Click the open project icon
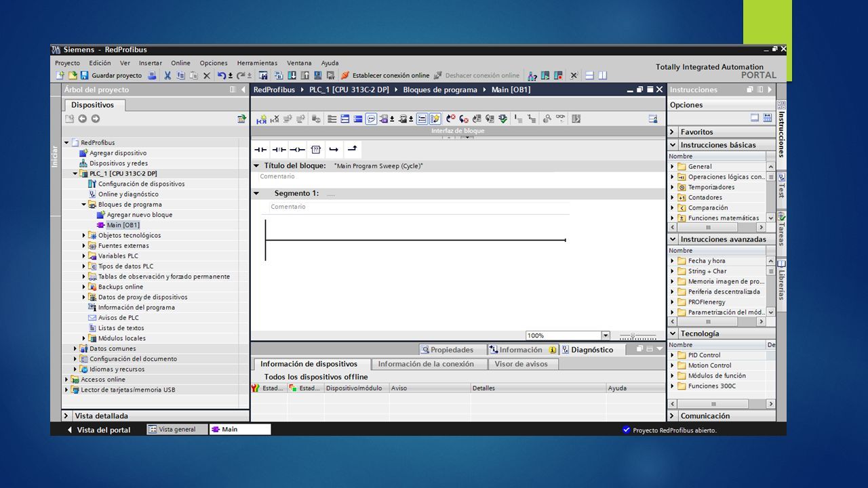This screenshot has height=488, width=868. coord(72,75)
